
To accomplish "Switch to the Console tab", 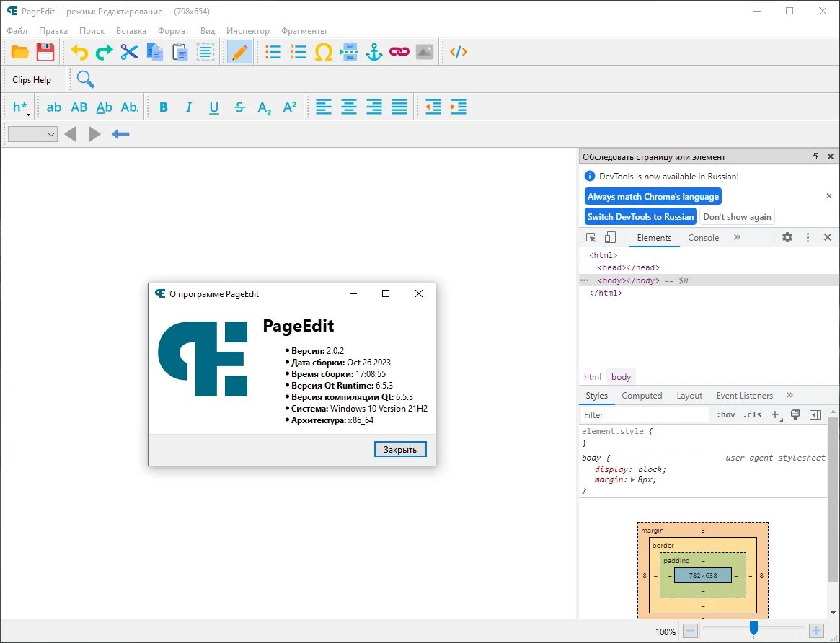I will (703, 238).
